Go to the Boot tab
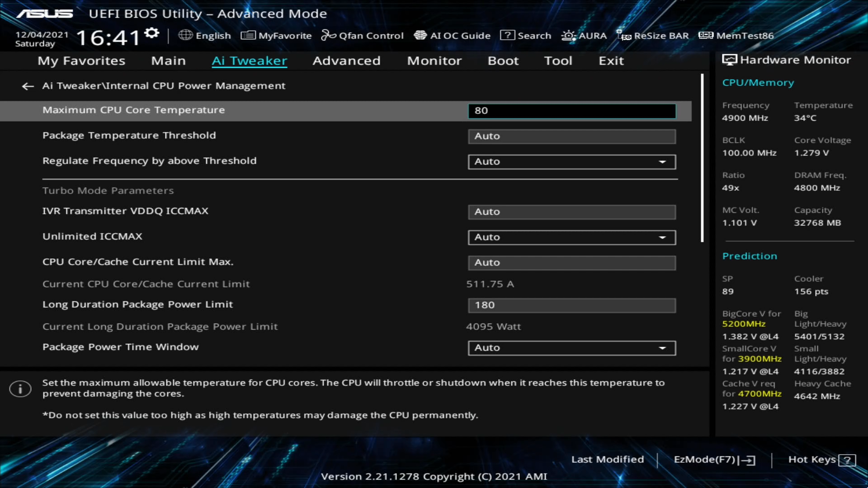The width and height of the screenshot is (868, 488). coord(503,61)
